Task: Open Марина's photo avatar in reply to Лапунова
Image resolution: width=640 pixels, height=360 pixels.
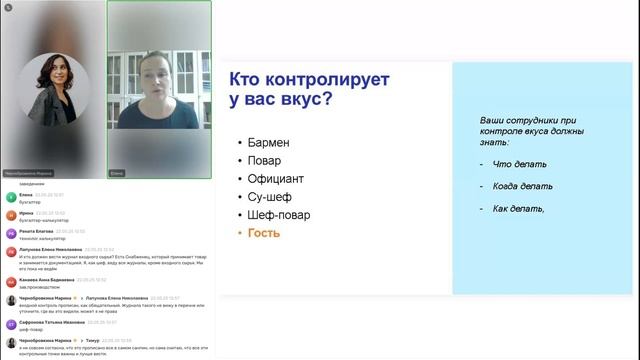Action: tap(11, 301)
